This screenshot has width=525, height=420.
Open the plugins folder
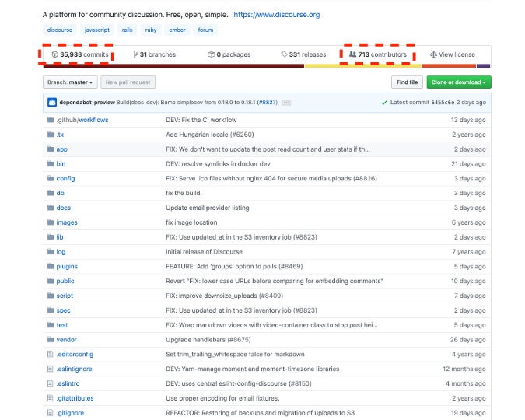point(67,266)
